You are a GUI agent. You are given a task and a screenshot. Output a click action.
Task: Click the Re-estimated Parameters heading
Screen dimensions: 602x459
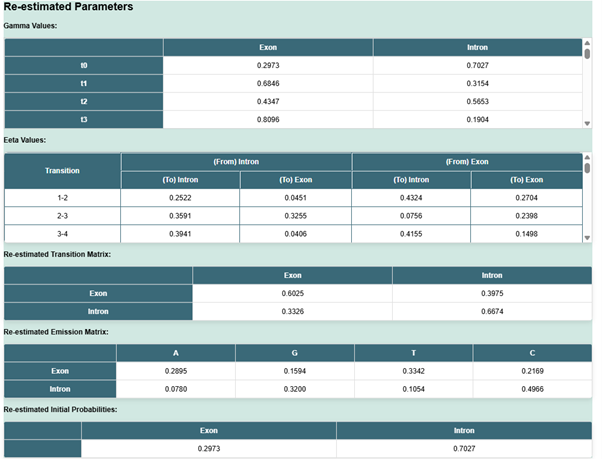tap(69, 7)
